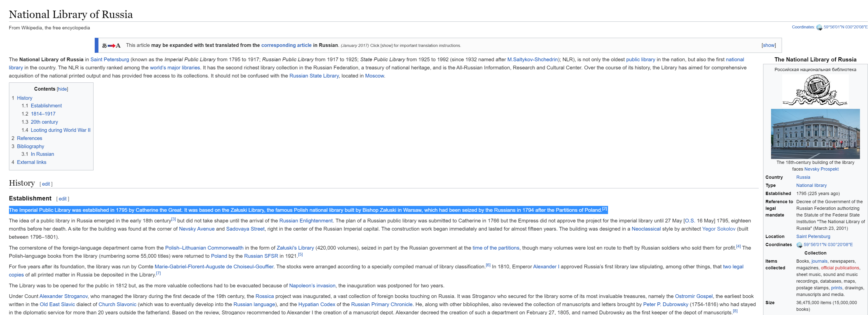The image size is (868, 315).
Task: Open the Nevsky Prospekt caption link
Action: pos(821,169)
